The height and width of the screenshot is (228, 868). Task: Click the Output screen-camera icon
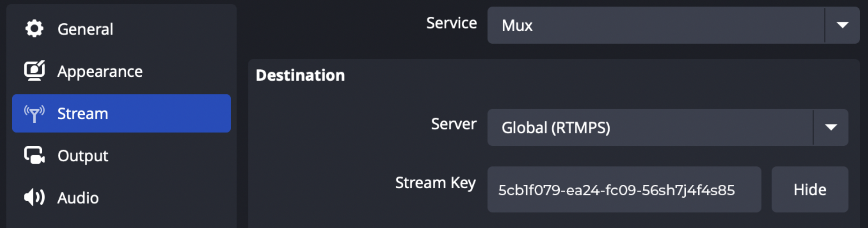(34, 155)
